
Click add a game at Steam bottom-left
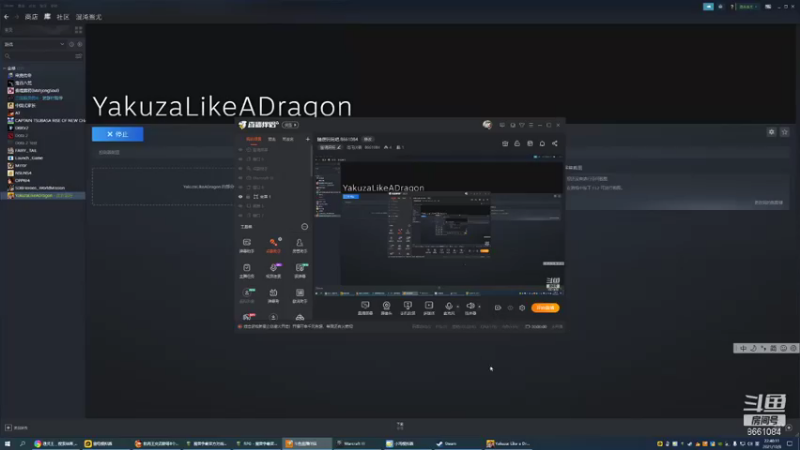[x=16, y=428]
